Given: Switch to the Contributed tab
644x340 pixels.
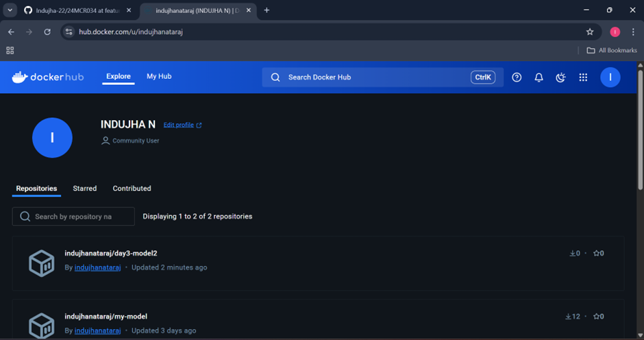Looking at the screenshot, I should [132, 189].
